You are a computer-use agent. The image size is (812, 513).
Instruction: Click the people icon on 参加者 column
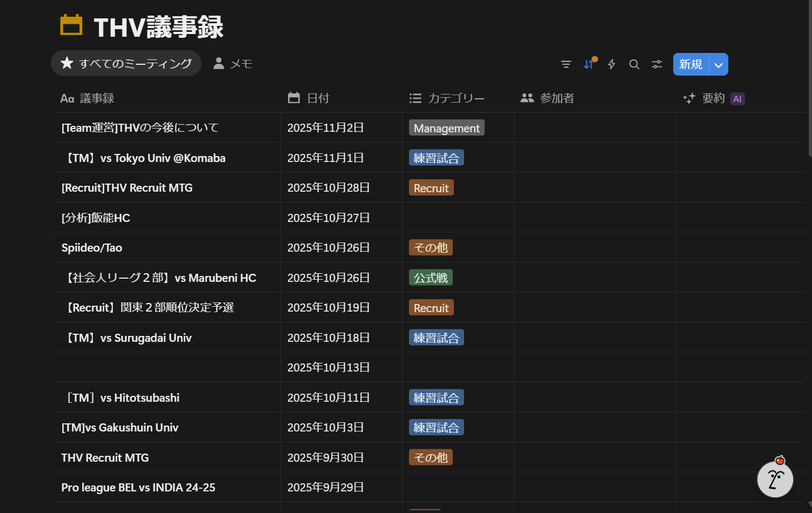[527, 98]
